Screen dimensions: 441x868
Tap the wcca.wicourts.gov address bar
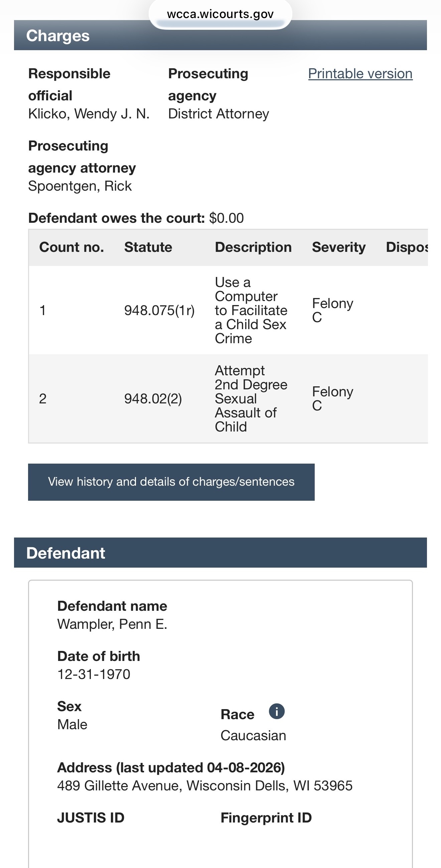tap(220, 14)
